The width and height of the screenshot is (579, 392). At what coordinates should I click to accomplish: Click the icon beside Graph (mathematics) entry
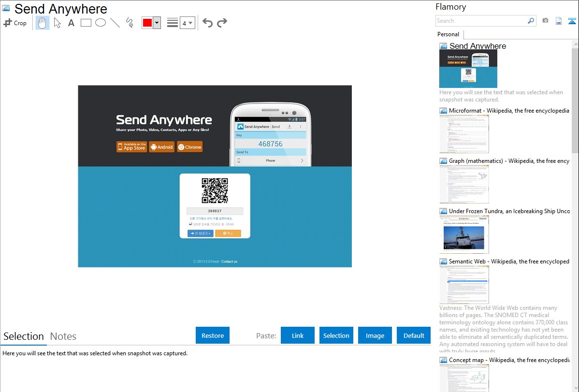pyautogui.click(x=444, y=161)
